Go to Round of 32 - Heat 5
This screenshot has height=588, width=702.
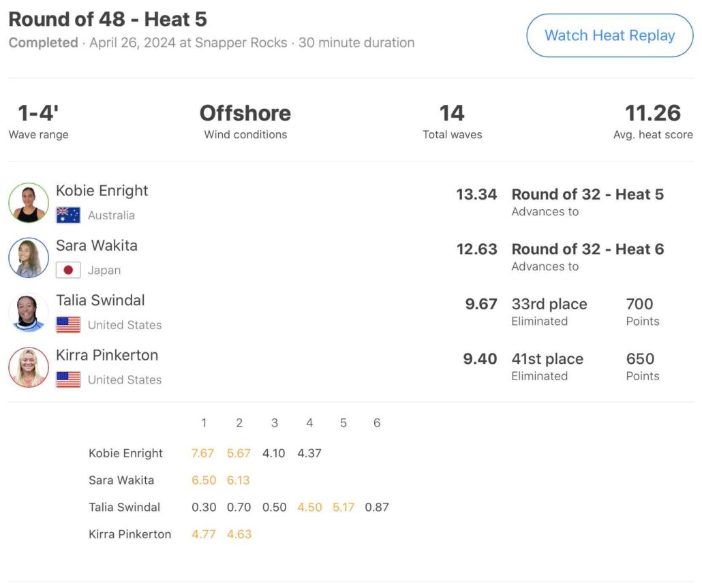587,194
